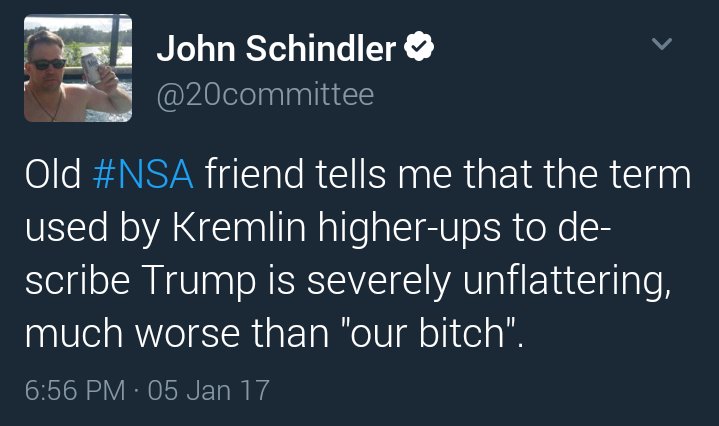The image size is (719, 426).
Task: Click the John Schindler display name
Action: pyautogui.click(x=276, y=49)
